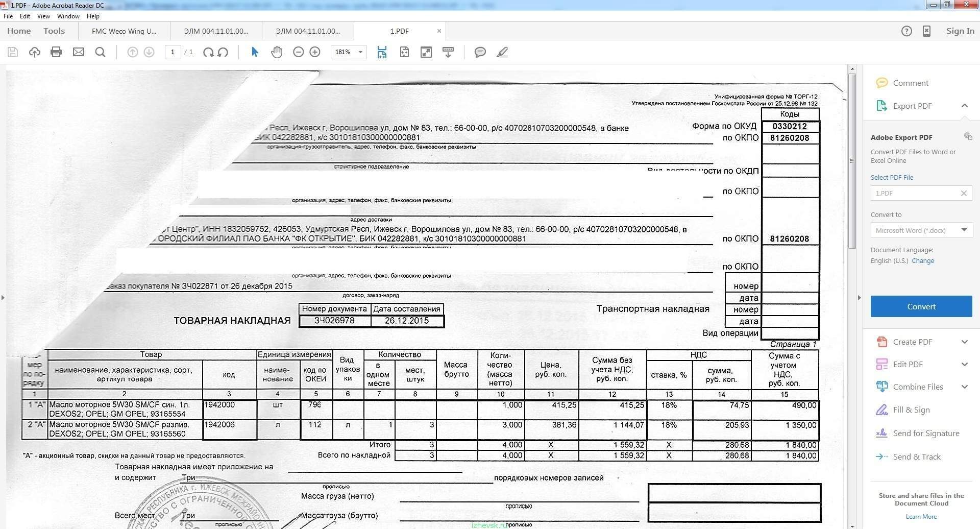Click Change document language link
This screenshot has width=980, height=529.
pyautogui.click(x=923, y=260)
